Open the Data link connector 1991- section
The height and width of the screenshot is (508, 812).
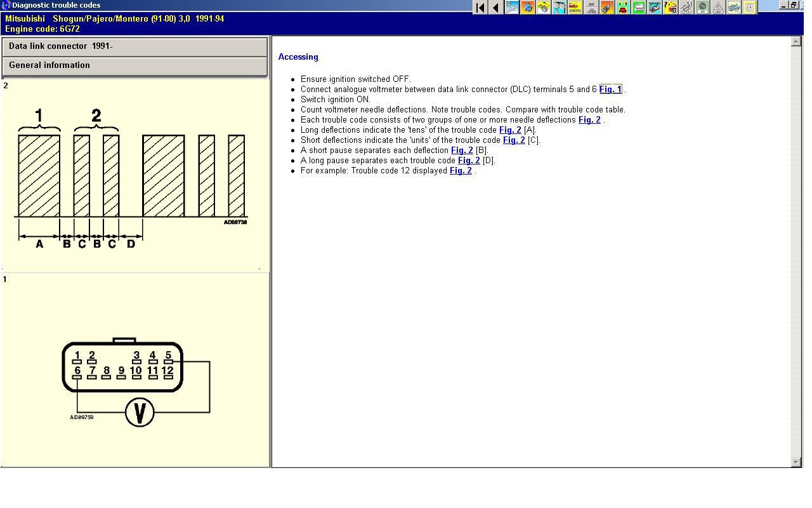click(x=134, y=47)
